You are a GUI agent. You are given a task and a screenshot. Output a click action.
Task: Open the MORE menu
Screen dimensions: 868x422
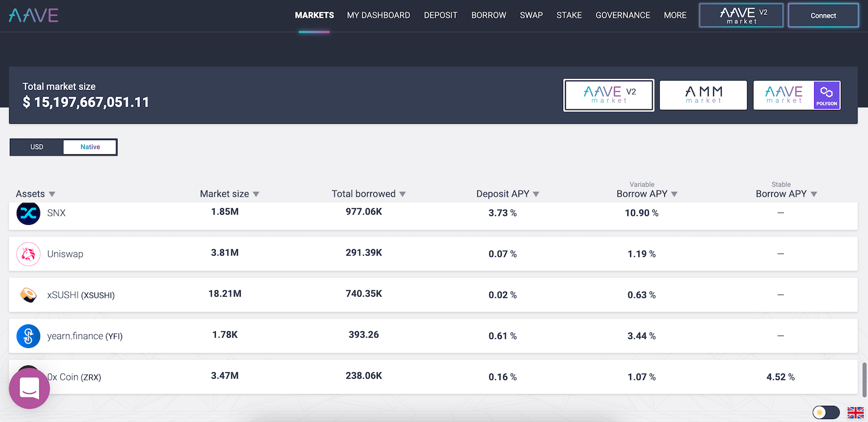[x=675, y=16]
